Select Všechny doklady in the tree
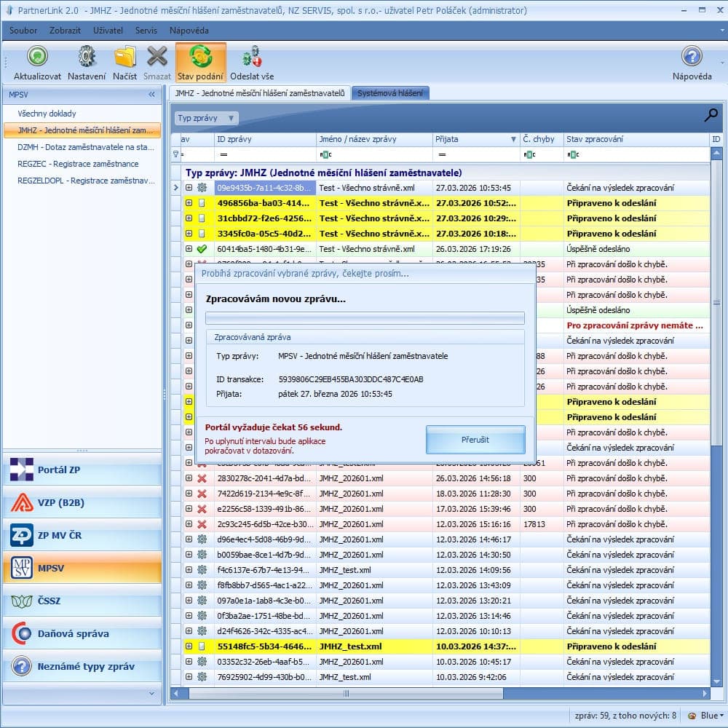The width and height of the screenshot is (728, 728). pyautogui.click(x=47, y=114)
